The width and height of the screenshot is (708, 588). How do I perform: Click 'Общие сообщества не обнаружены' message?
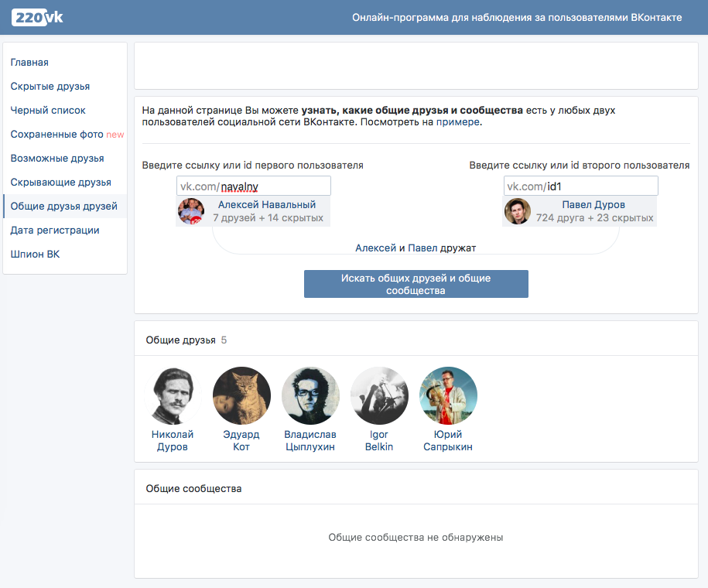tap(416, 538)
